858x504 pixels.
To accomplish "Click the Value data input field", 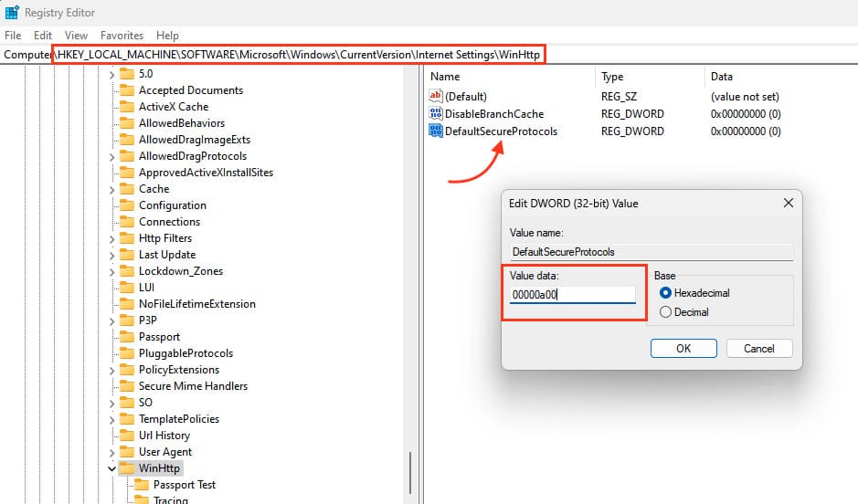I will pos(572,295).
